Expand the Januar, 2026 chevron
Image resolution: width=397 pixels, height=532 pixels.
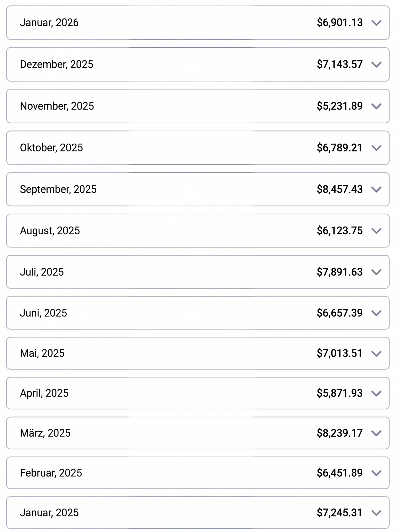tap(376, 23)
